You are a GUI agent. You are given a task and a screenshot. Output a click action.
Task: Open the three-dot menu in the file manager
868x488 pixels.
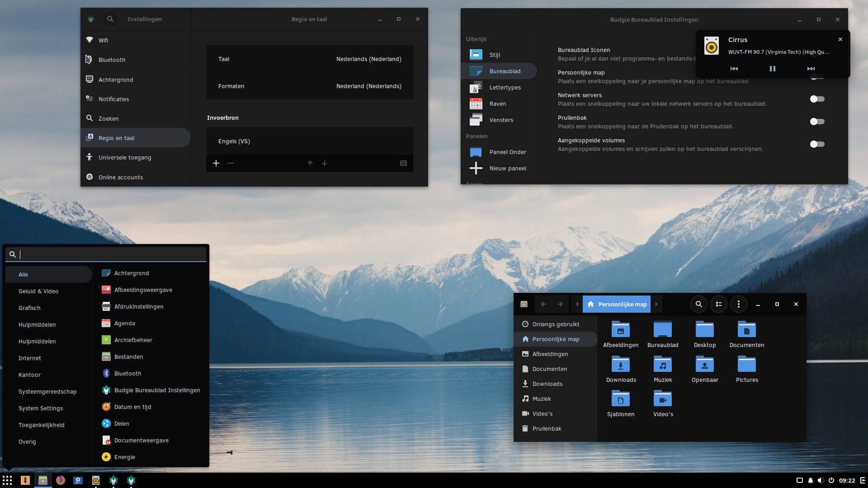pos(738,304)
